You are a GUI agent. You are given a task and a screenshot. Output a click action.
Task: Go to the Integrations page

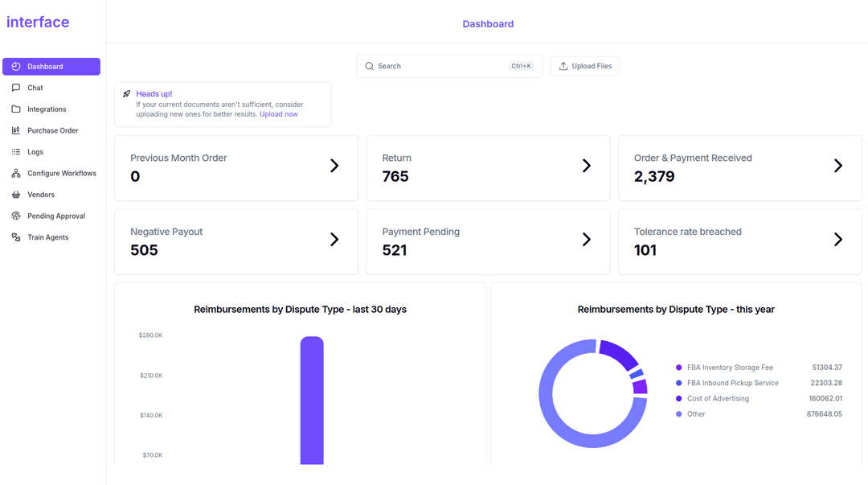click(51, 109)
